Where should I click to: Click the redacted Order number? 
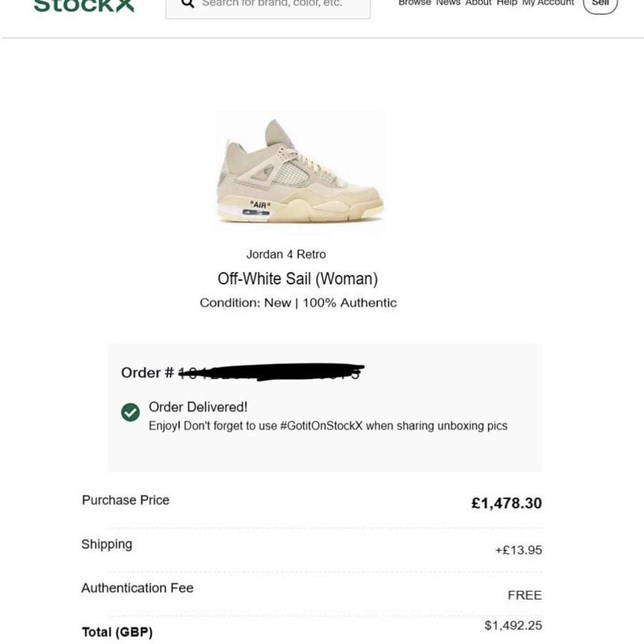tap(271, 372)
